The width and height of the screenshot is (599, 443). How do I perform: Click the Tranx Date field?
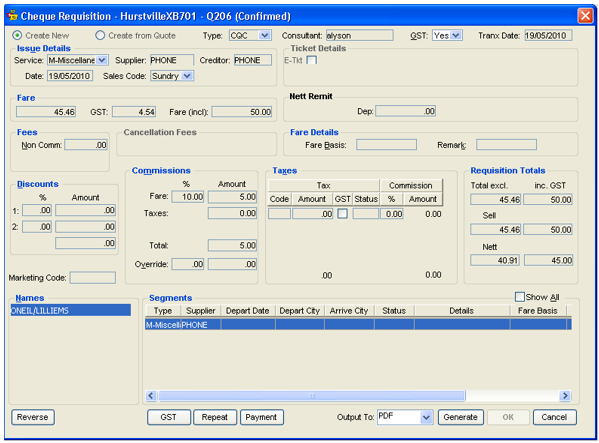point(548,36)
